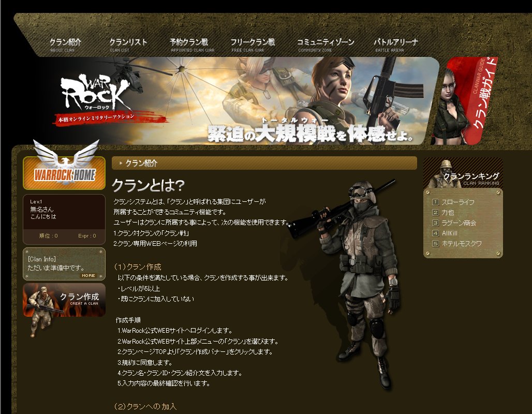The image size is (532, 414).
Task: Select rank 4 clan AllKill
Action: (450, 233)
